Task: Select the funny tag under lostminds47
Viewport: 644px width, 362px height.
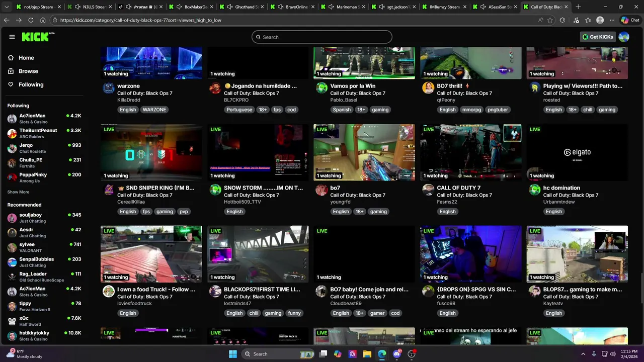Action: pos(294,313)
